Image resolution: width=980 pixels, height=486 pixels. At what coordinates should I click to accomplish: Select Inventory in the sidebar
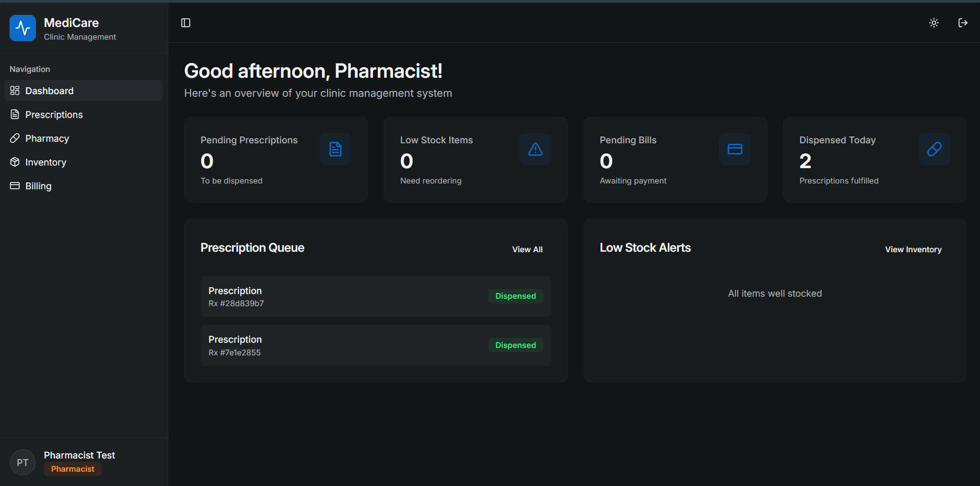click(x=46, y=162)
